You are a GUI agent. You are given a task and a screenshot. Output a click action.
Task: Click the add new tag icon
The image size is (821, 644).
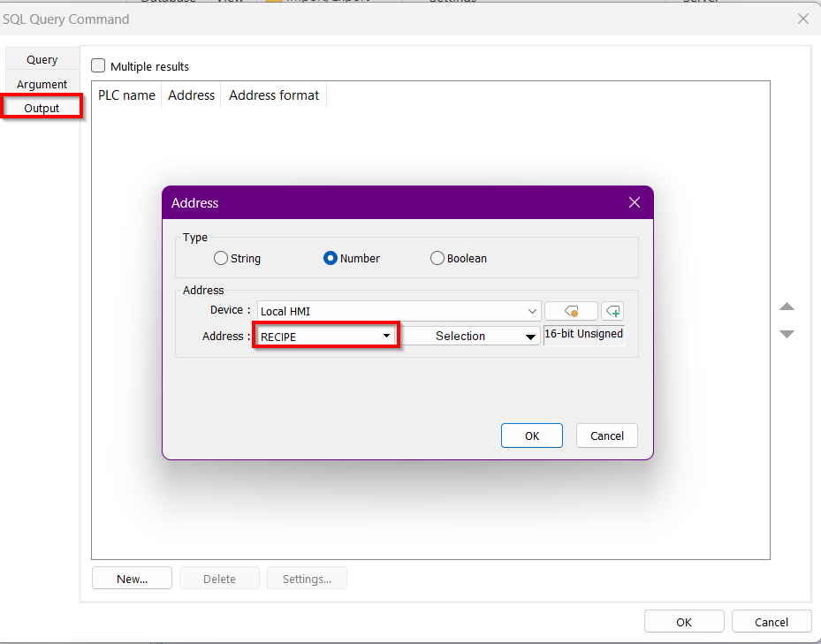612,311
